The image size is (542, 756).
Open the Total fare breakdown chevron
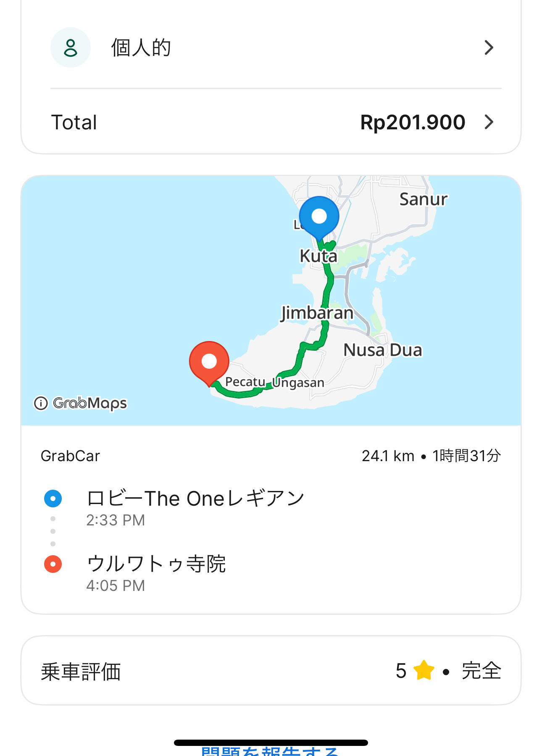489,122
